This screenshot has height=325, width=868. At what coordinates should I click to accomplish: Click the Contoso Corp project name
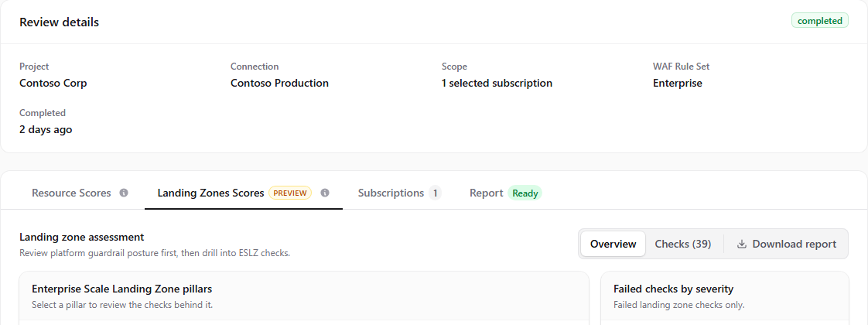point(53,83)
